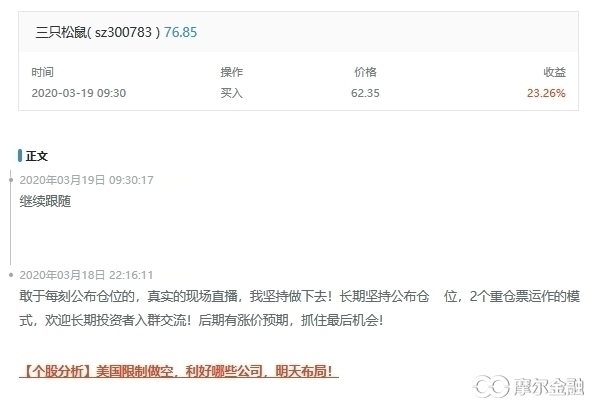Click the 正文 section heading
This screenshot has height=413, width=597.
pos(37,156)
